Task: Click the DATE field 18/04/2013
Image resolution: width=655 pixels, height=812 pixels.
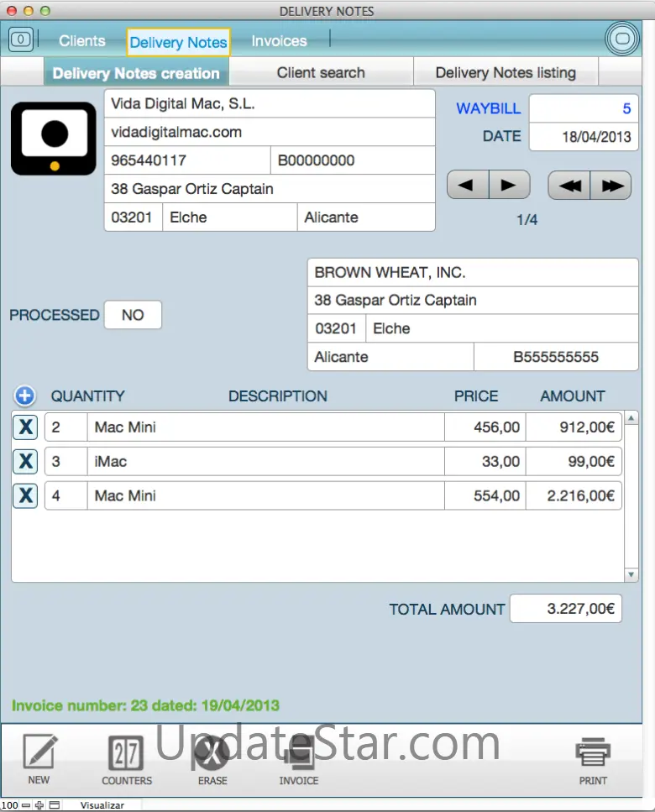Action: coord(584,137)
